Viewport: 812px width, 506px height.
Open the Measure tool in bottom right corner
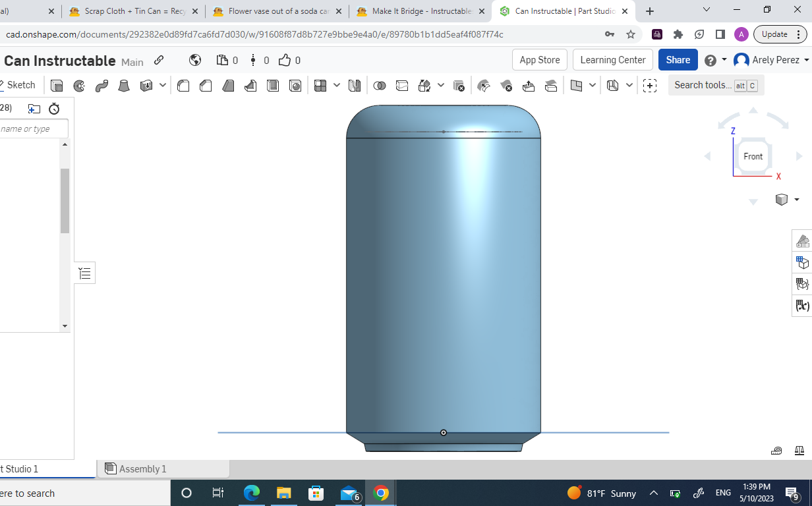[x=776, y=450]
